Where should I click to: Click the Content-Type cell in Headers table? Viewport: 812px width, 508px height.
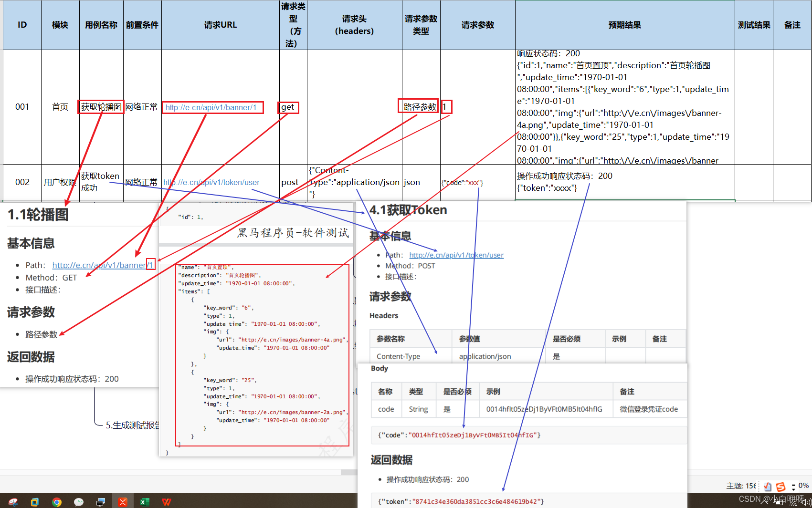pyautogui.click(x=411, y=356)
